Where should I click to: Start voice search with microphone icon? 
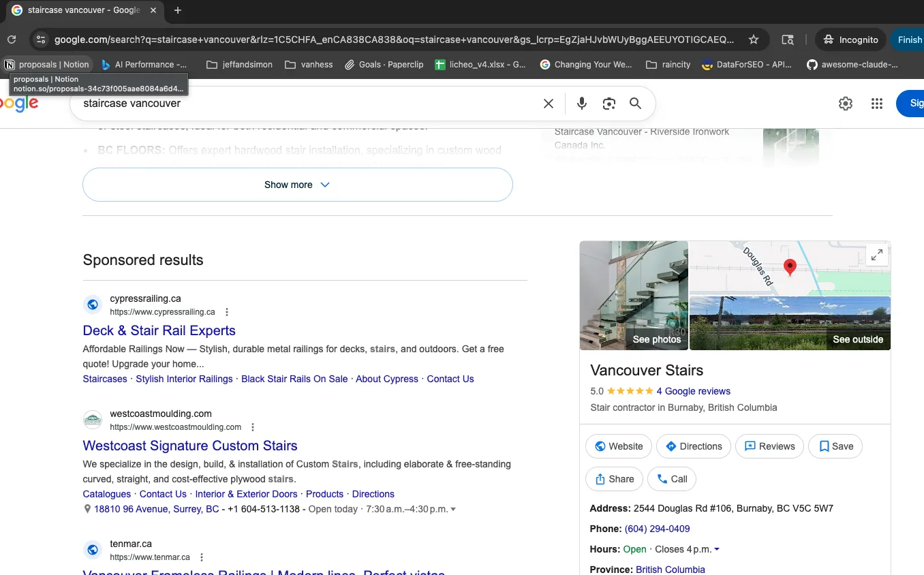click(581, 104)
